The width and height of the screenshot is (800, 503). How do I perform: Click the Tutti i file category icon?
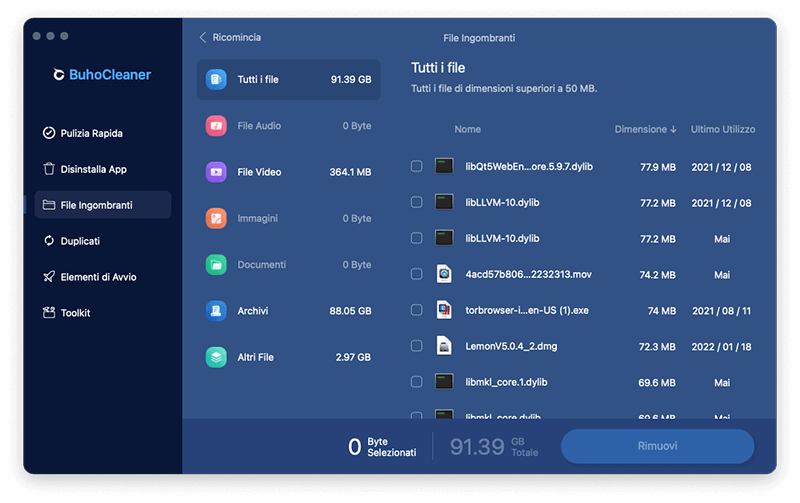click(216, 80)
